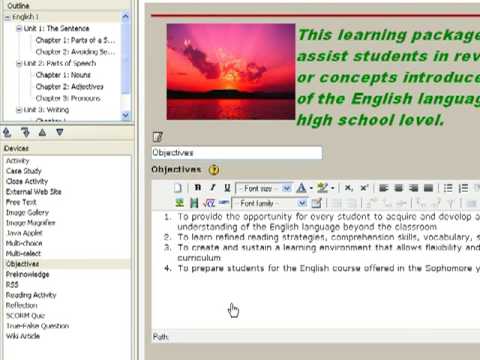Add an Activity iDevice
The width and height of the screenshot is (480, 360).
click(18, 161)
